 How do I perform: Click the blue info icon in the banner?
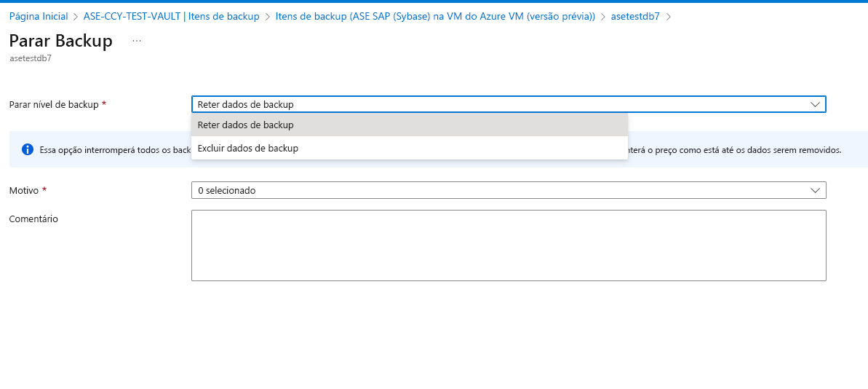(x=28, y=149)
